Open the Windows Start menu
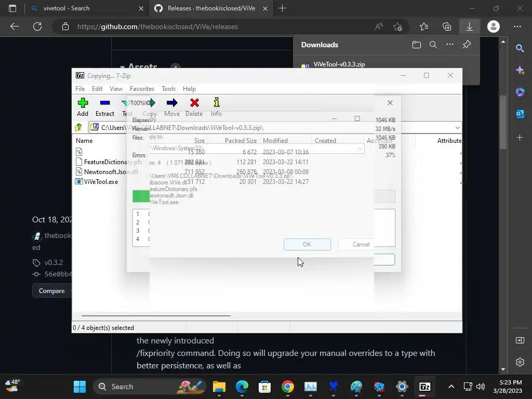 click(79, 387)
